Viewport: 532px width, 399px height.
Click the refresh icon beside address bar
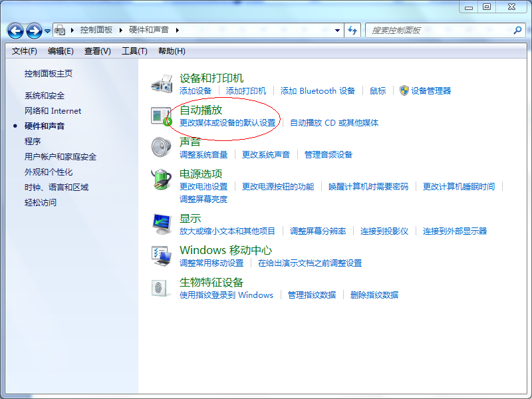pos(352,31)
